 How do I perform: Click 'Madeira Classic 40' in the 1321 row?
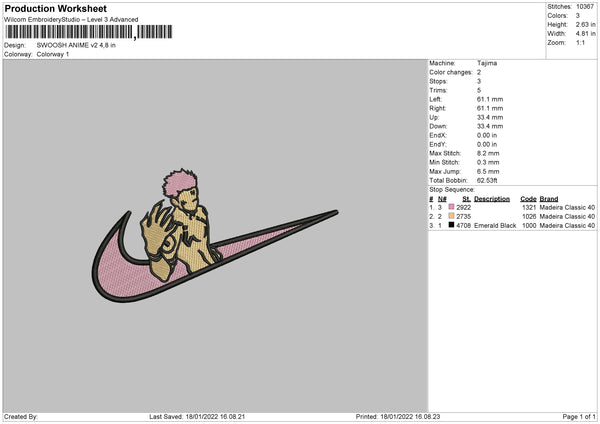[567, 207]
